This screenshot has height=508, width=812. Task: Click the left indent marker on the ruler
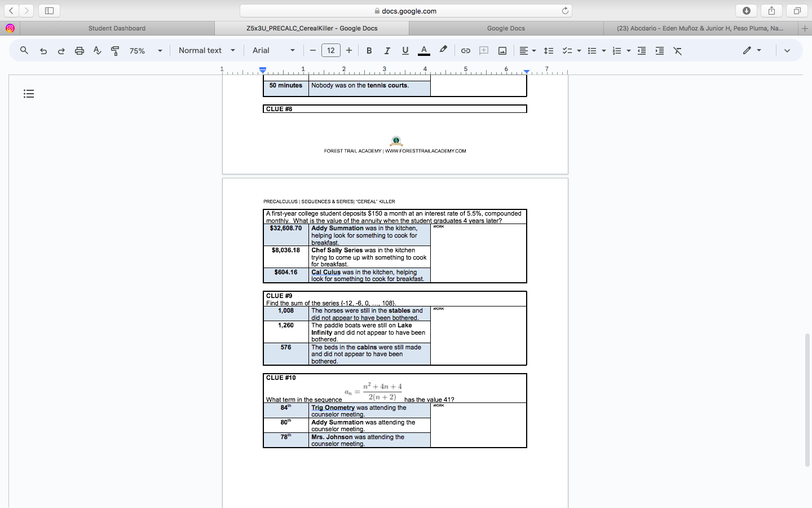tap(263, 70)
